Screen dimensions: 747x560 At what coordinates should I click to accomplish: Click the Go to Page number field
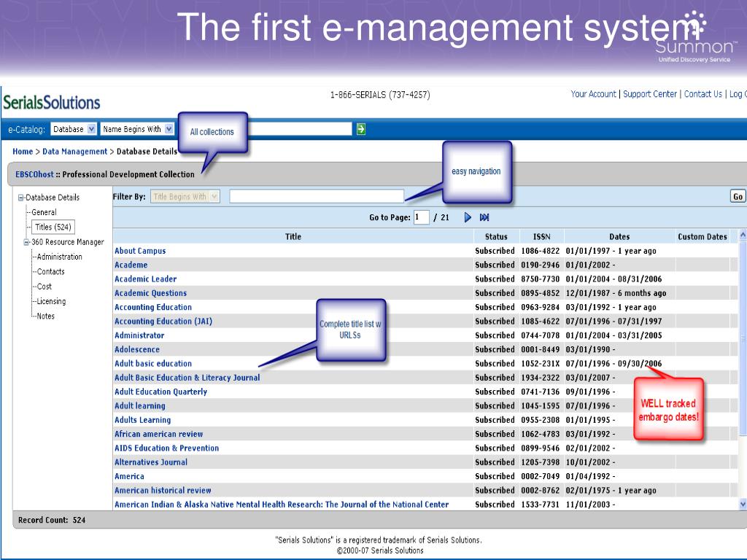tap(421, 217)
